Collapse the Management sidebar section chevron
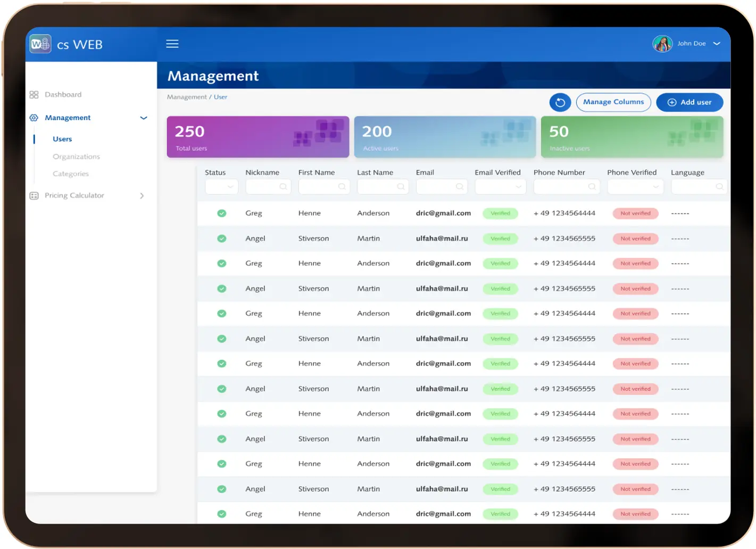 pos(144,118)
